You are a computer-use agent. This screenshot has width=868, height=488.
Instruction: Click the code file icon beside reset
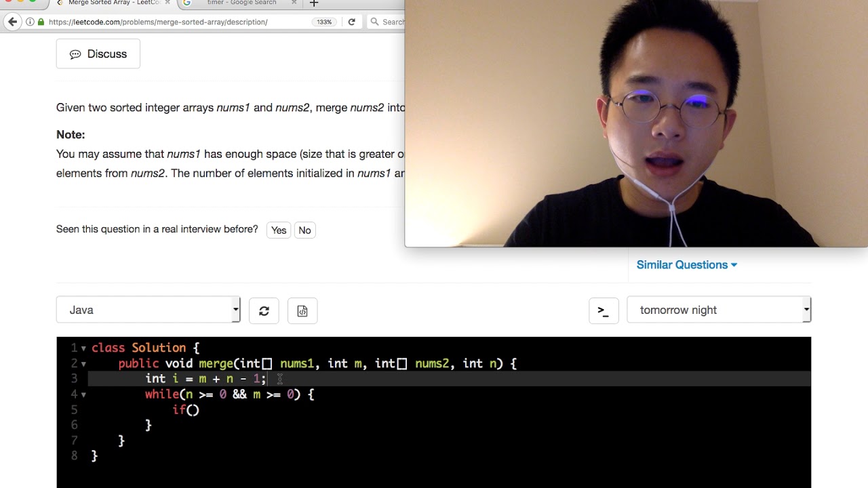302,310
